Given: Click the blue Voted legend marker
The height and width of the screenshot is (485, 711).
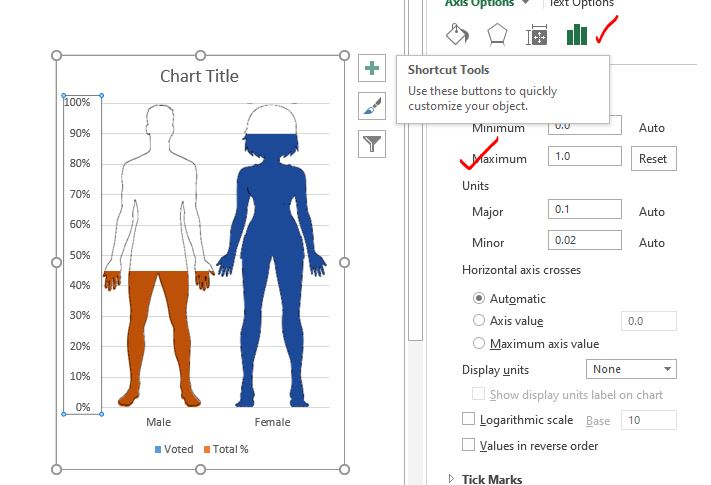Looking at the screenshot, I should click(x=158, y=449).
